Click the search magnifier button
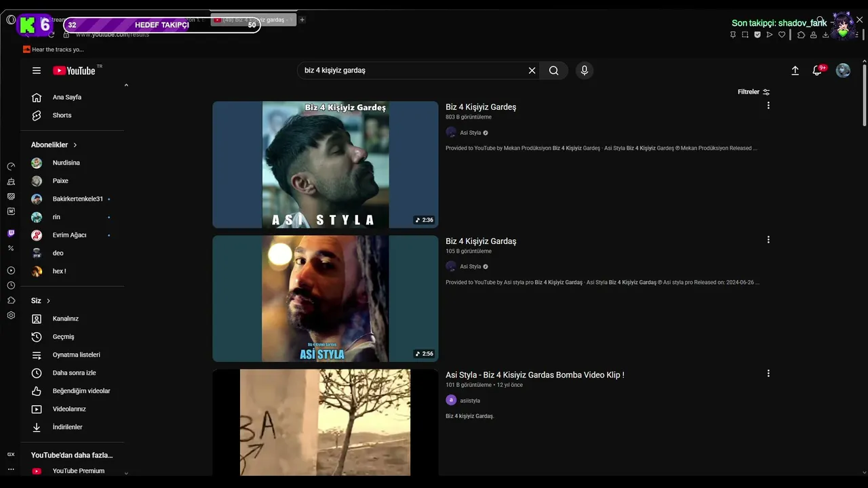This screenshot has width=868, height=488. (554, 70)
